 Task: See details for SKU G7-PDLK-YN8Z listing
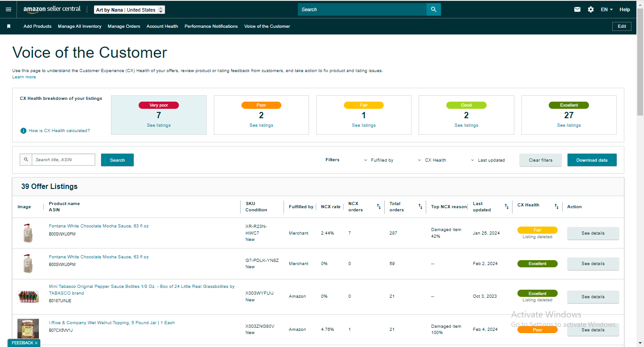point(593,264)
